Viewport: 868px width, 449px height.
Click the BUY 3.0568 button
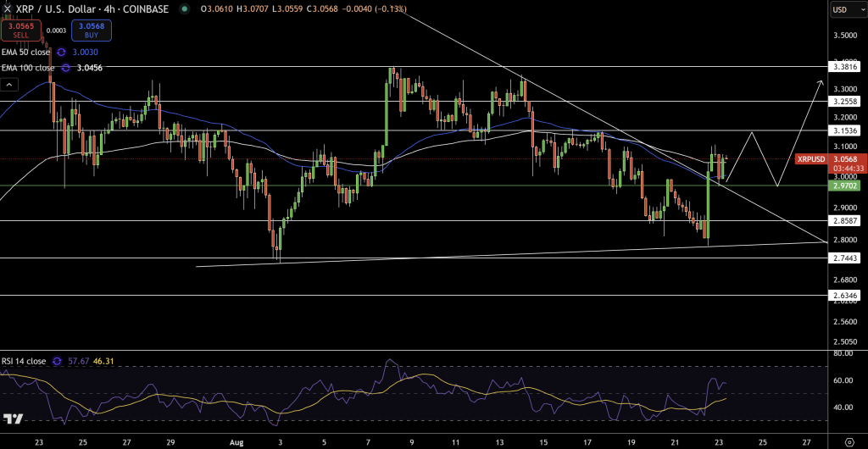click(92, 30)
